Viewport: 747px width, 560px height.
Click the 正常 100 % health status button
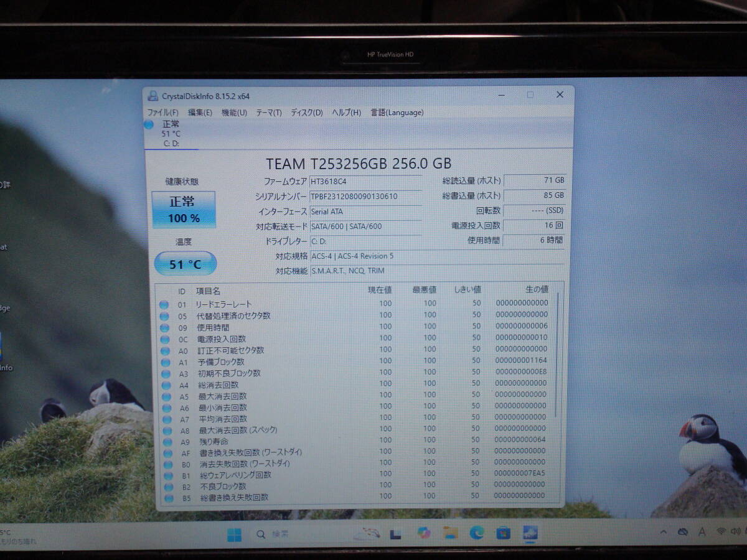pyautogui.click(x=184, y=210)
